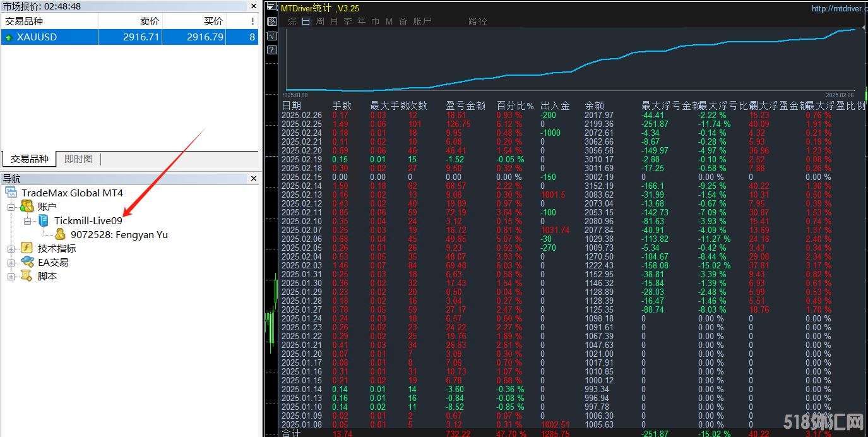
Task: Open the mtdriver.com link
Action: click(x=838, y=8)
